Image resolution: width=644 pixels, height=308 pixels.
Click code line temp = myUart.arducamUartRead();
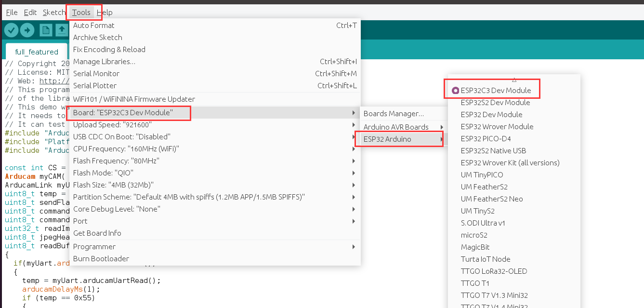pos(92,281)
